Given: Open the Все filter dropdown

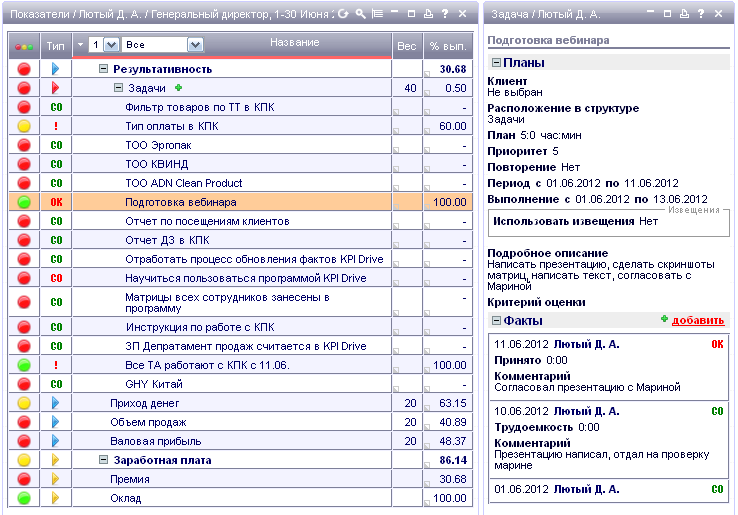Looking at the screenshot, I should tap(195, 45).
